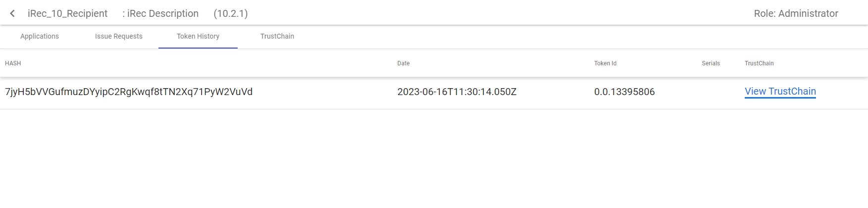This screenshot has height=208, width=868.
Task: Click the Serials column header
Action: (711, 63)
